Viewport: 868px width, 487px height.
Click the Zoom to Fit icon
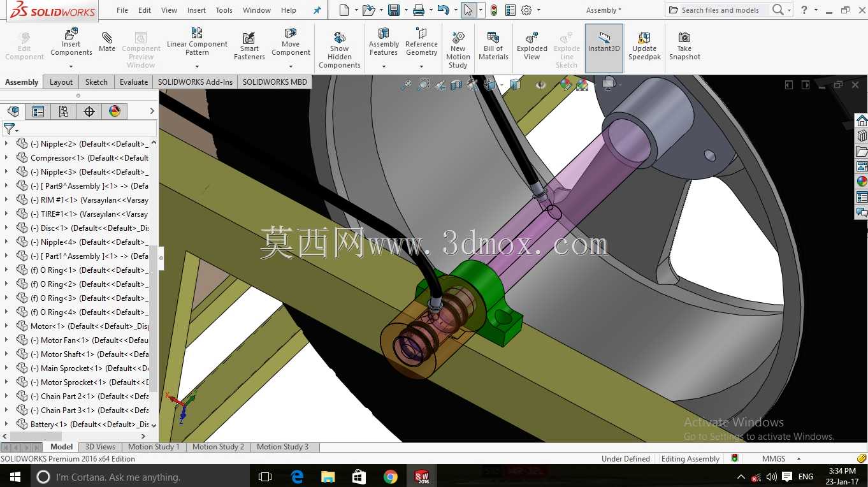pyautogui.click(x=406, y=85)
